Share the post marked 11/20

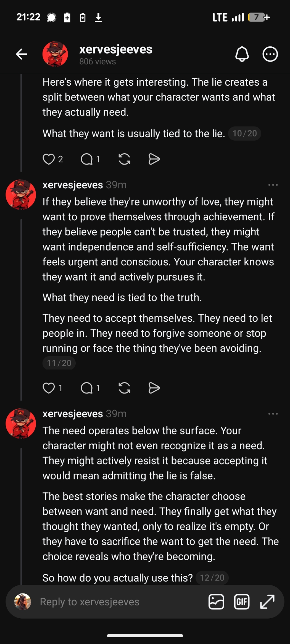click(x=154, y=388)
